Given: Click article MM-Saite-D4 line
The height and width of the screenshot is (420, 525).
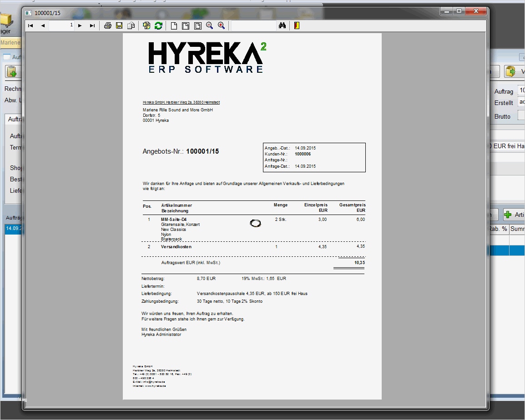Looking at the screenshot, I should click(174, 220).
